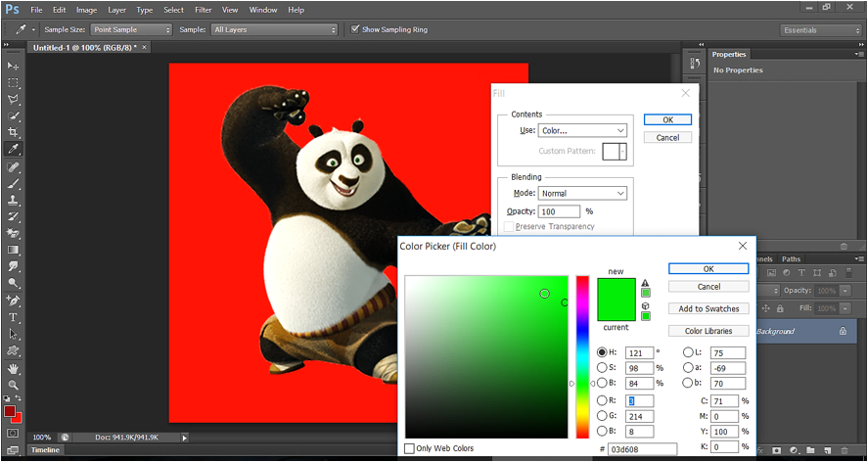Select the Clone Stamp tool
Viewport: 868px width, 462px height.
13,200
